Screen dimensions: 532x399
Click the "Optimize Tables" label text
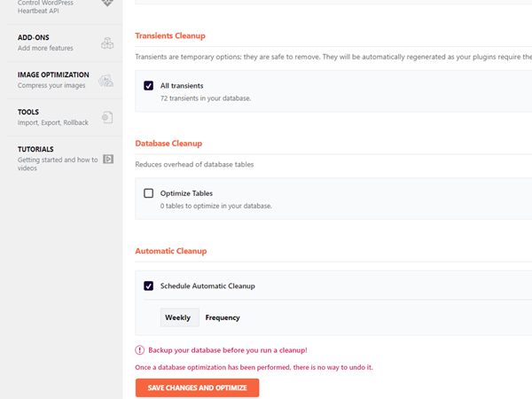tap(186, 193)
